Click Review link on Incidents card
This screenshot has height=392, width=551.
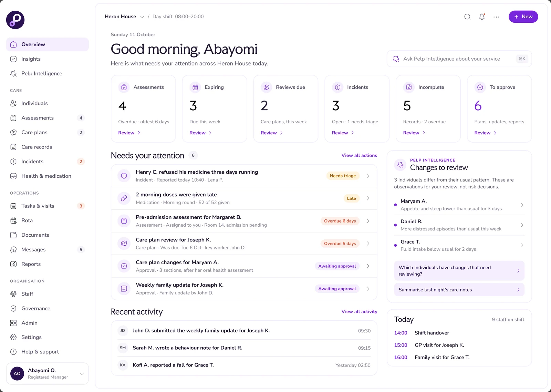[343, 133]
